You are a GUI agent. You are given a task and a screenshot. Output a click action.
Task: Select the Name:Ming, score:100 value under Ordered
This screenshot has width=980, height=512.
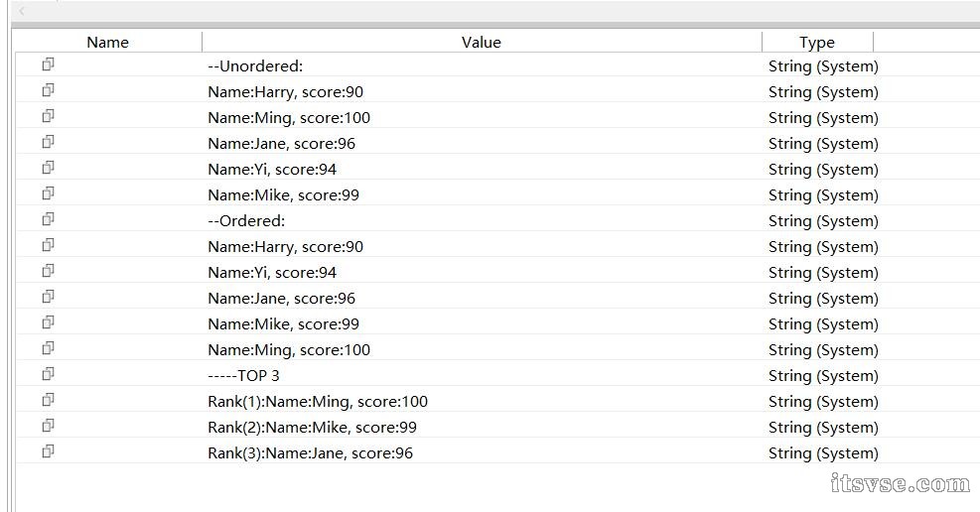click(x=289, y=349)
